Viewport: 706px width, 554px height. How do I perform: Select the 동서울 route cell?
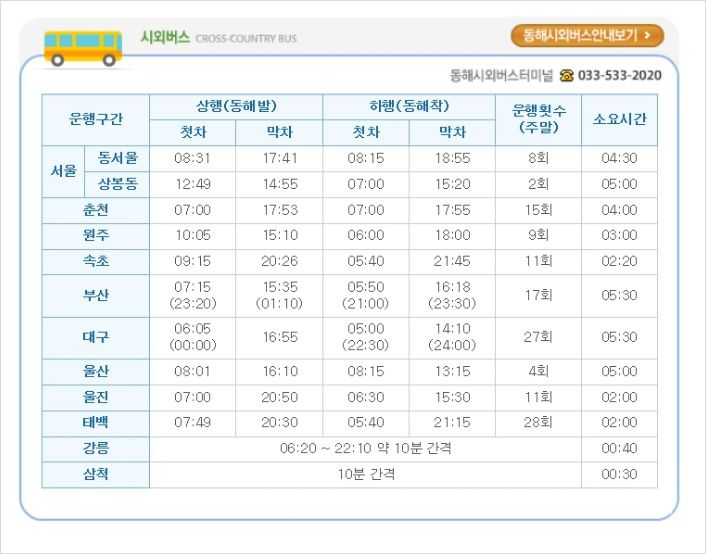(x=117, y=158)
